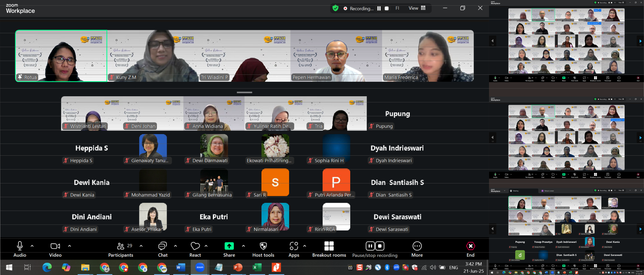The image size is (644, 275).
Task: Open the React heart menu
Action: pyautogui.click(x=195, y=250)
